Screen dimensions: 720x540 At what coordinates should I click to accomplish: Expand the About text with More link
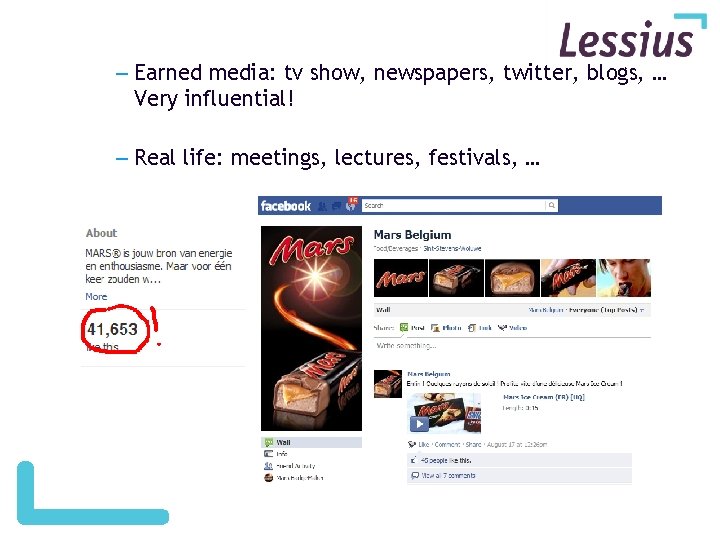[96, 297]
